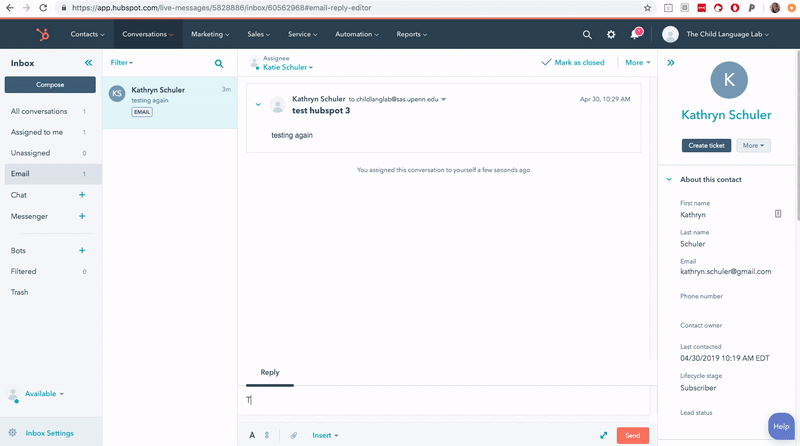This screenshot has height=446, width=800.
Task: Click the Subscriber lifecycle stage value
Action: 698,388
